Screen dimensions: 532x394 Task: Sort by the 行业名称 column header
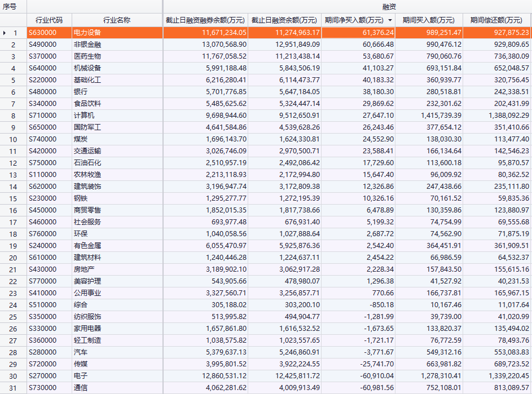[117, 20]
